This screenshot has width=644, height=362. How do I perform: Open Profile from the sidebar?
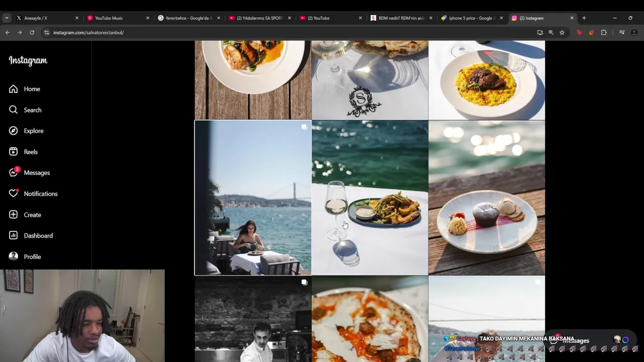point(25,257)
